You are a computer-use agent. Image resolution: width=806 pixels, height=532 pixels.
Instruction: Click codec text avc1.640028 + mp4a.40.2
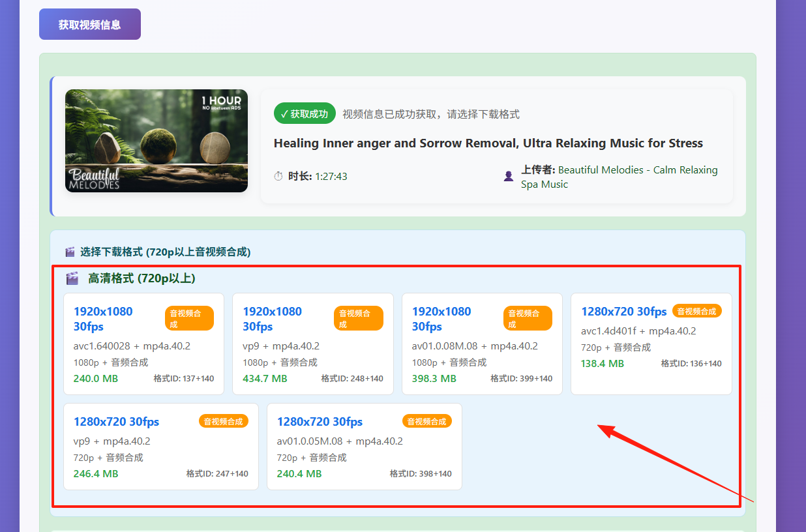click(132, 346)
